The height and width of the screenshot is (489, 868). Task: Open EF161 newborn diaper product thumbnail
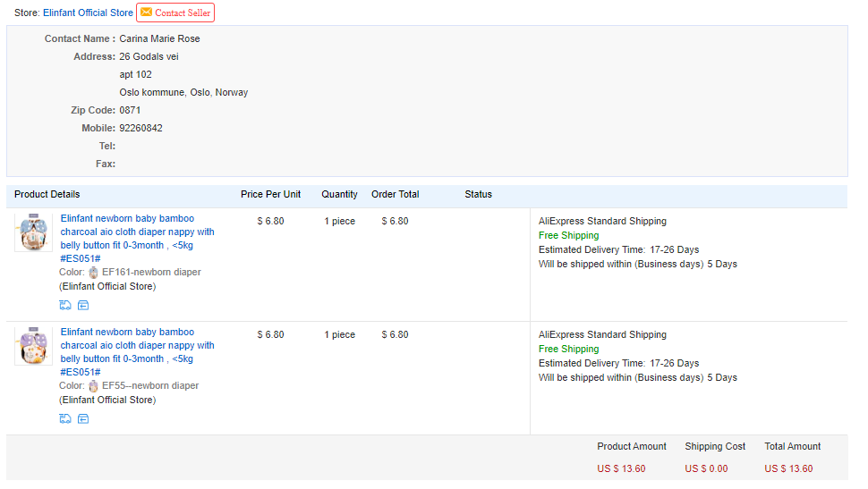(x=33, y=233)
